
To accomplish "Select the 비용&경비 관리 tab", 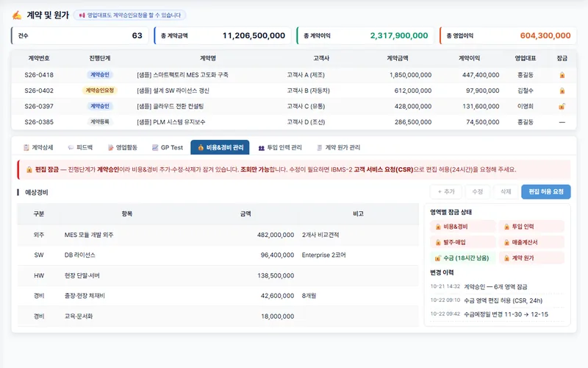I will coord(220,148).
